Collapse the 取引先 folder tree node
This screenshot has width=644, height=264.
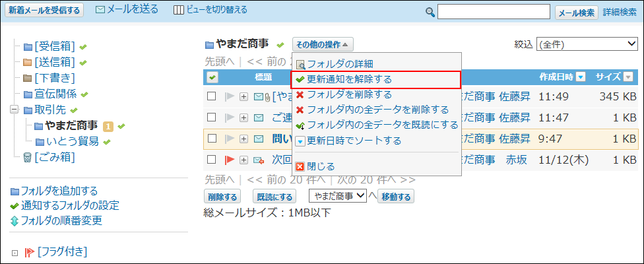click(x=15, y=110)
